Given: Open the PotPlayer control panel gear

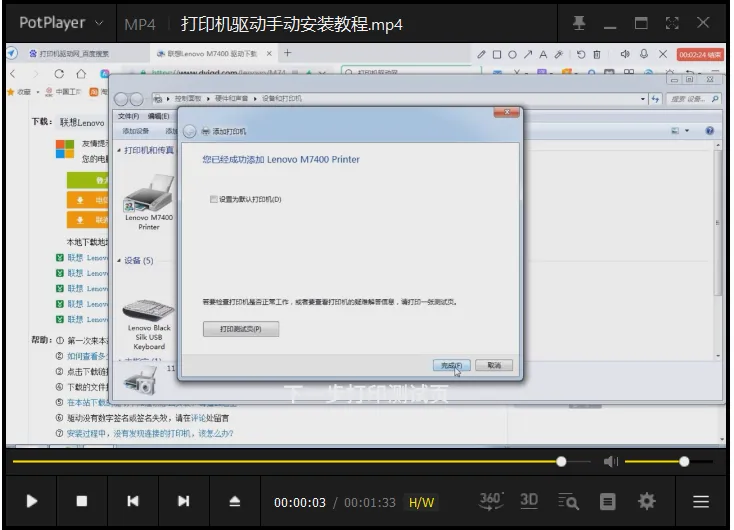Looking at the screenshot, I should pos(647,501).
